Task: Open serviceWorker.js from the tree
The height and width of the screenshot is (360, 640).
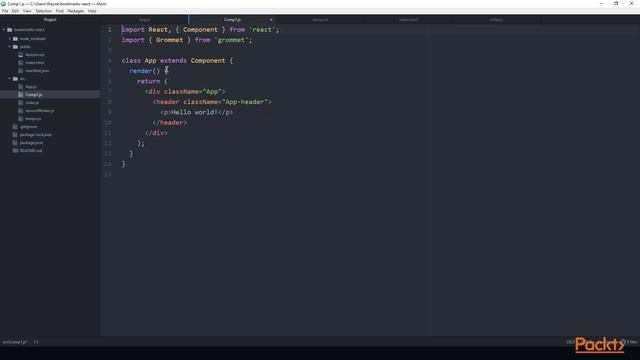Action: coord(40,111)
